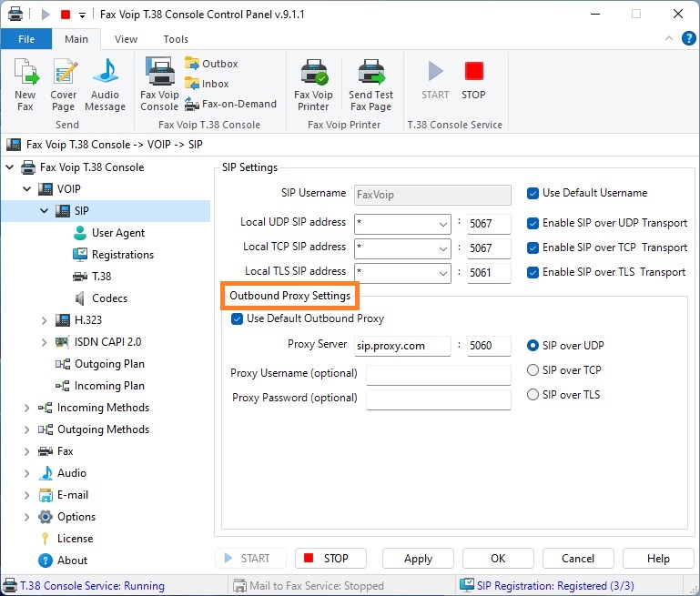The image size is (700, 596).
Task: Open Local TLS SIP address dropdown
Action: point(443,273)
